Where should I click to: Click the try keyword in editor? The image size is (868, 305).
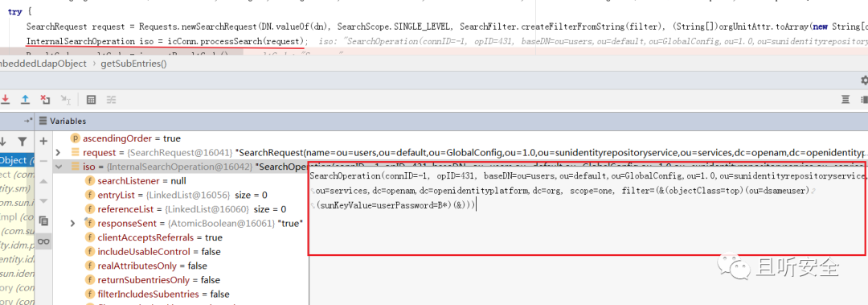click(15, 11)
